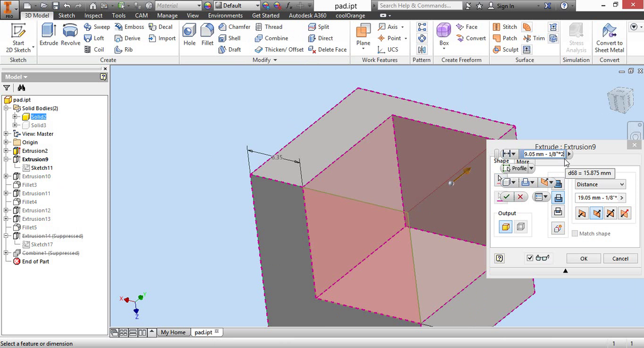Select the Fillet tool
Viewport: 644px width, 348px height.
(207, 35)
